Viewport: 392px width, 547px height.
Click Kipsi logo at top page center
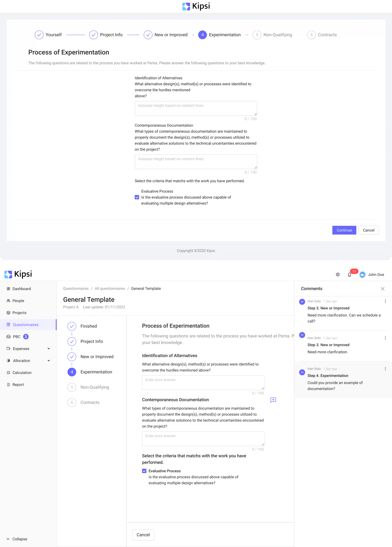click(196, 6)
